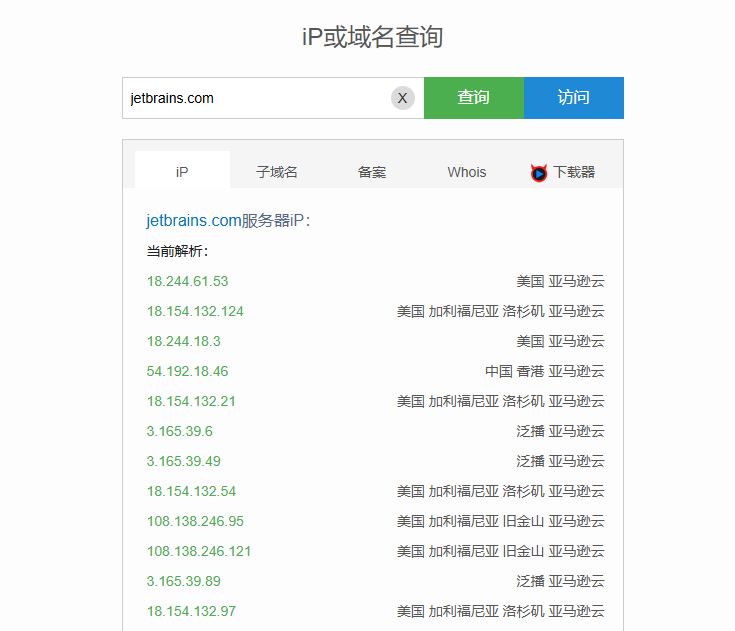Open IP address 108.138.246.121
The image size is (735, 631).
[199, 551]
